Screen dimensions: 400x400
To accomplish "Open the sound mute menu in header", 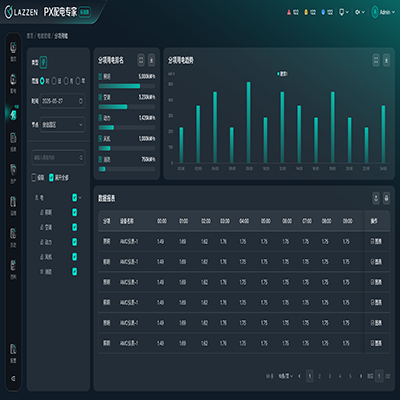I will pos(360,12).
